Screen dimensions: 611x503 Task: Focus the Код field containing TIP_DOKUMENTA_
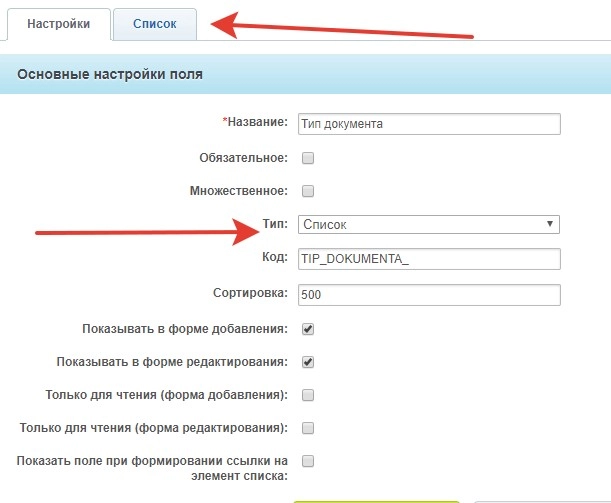pyautogui.click(x=428, y=259)
